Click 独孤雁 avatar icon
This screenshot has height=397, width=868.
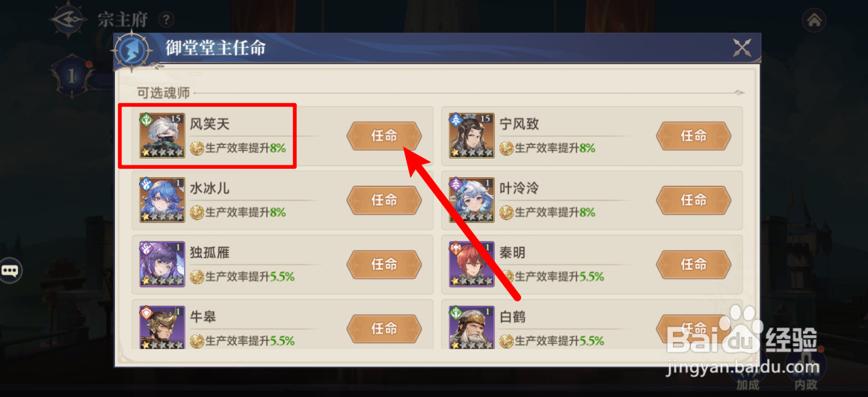point(162,264)
